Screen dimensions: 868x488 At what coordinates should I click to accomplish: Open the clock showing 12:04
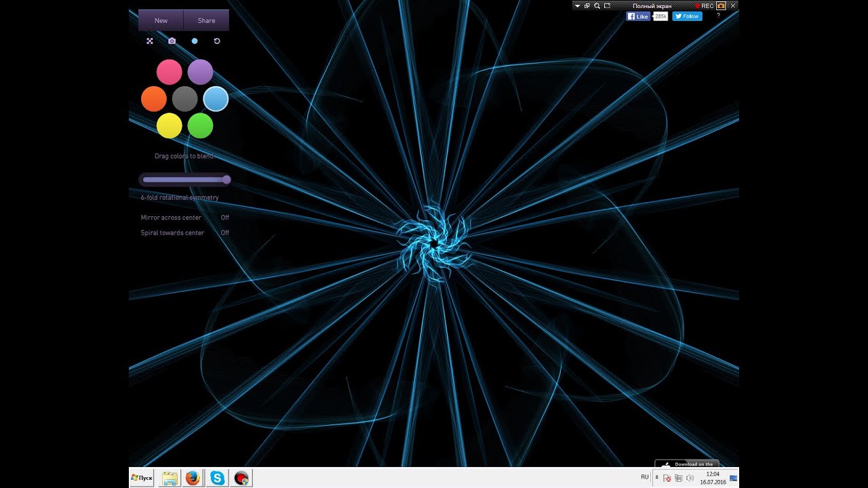coord(713,478)
